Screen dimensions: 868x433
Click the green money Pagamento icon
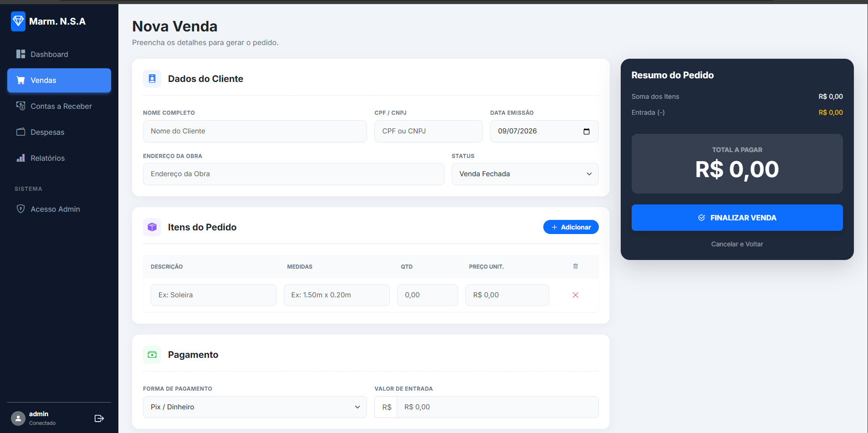click(152, 355)
